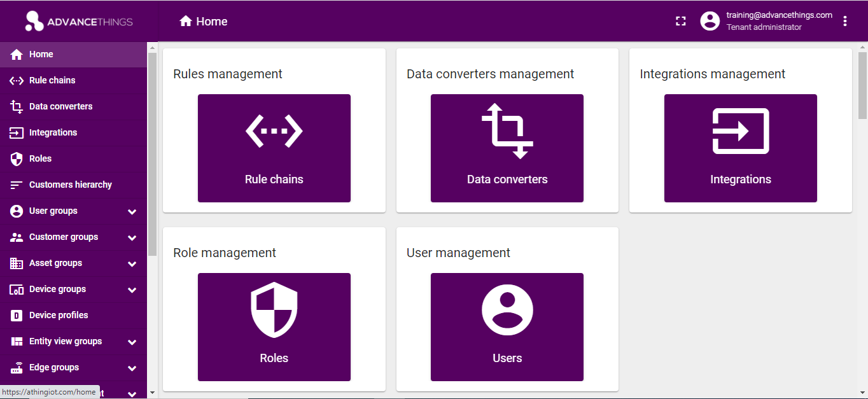The height and width of the screenshot is (399, 868).
Task: Click the Home breadcrumb in header
Action: [x=204, y=22]
